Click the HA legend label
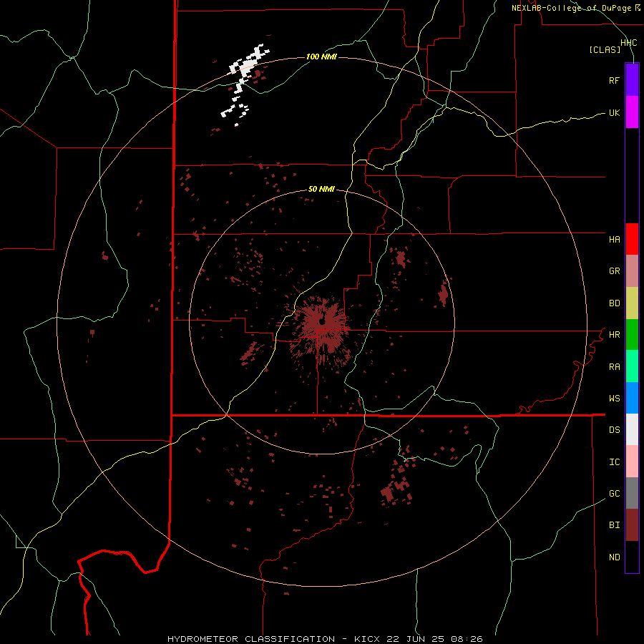 pyautogui.click(x=614, y=239)
